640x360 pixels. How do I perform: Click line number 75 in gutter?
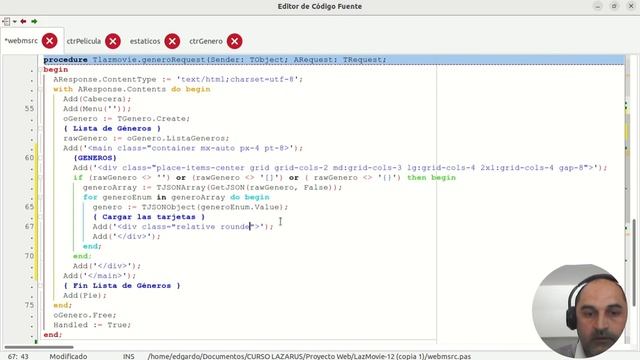(29, 305)
